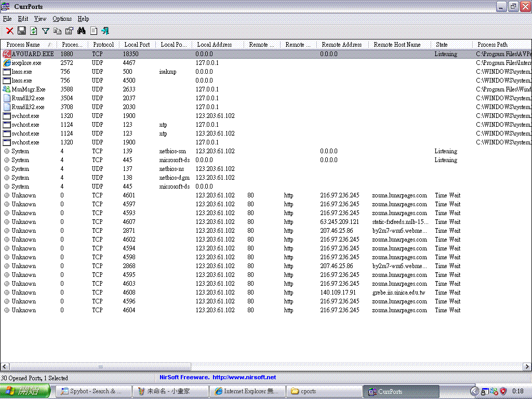The height and width of the screenshot is (399, 532).
Task: Click the "isakmp" port name cell
Action: [168, 72]
